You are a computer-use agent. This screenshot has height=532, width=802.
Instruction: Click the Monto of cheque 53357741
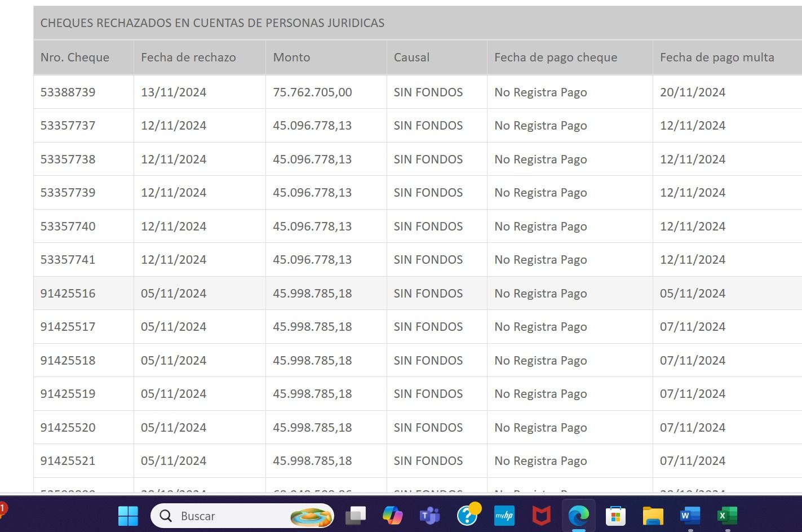tap(312, 259)
